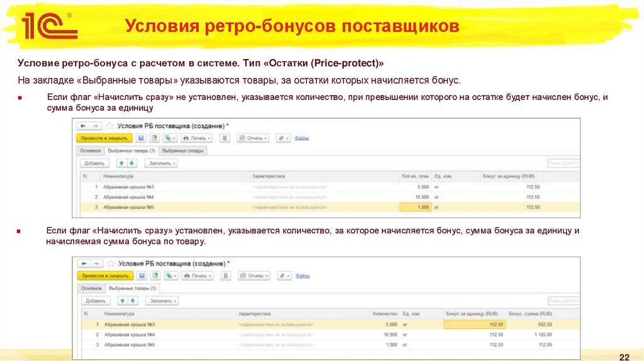The image size is (644, 361).
Task: Expand the Заполнить menu in the upper window
Action: coord(162,164)
